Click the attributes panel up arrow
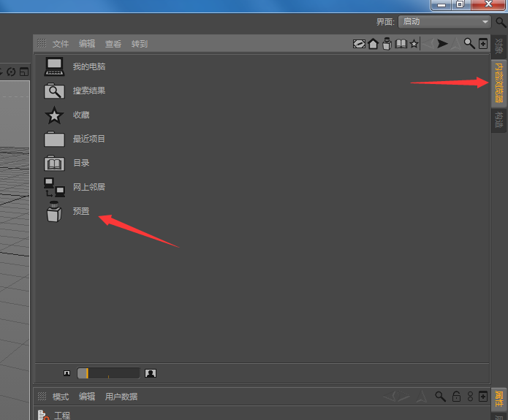Screen dimensions: 508x420 click(422, 396)
